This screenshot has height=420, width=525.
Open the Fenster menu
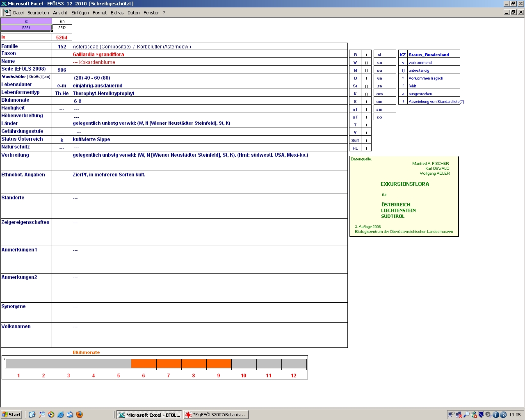151,13
